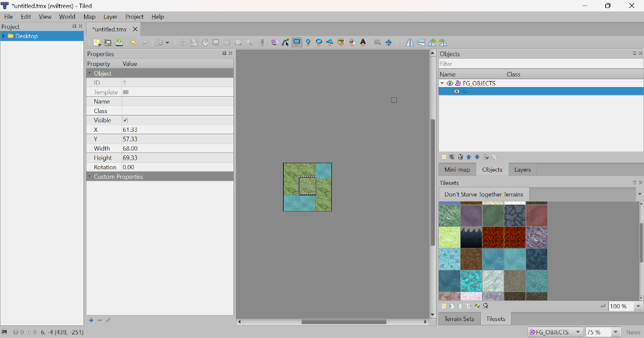
Task: Switch to the Terrain Sets tab
Action: point(459,319)
